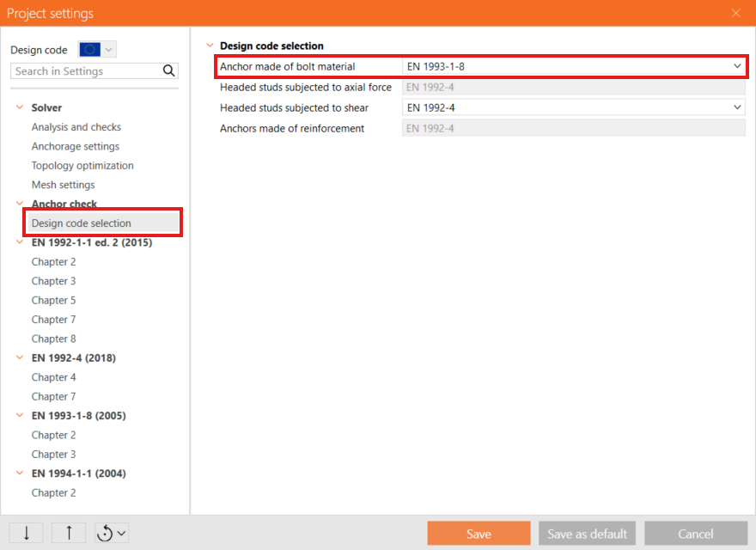
Task: Click Save as default button
Action: tap(587, 534)
